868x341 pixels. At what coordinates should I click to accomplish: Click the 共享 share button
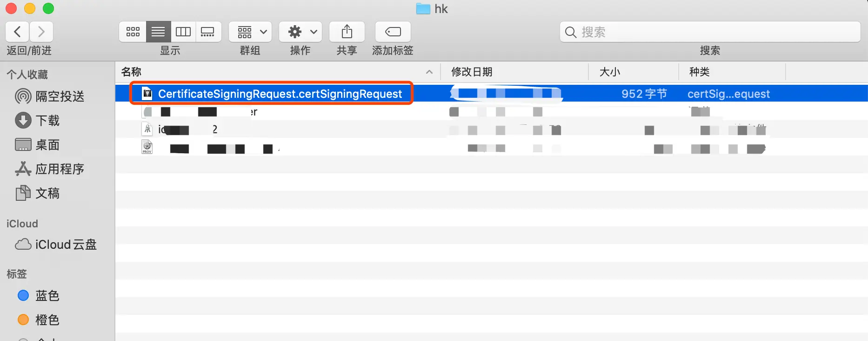(x=347, y=32)
